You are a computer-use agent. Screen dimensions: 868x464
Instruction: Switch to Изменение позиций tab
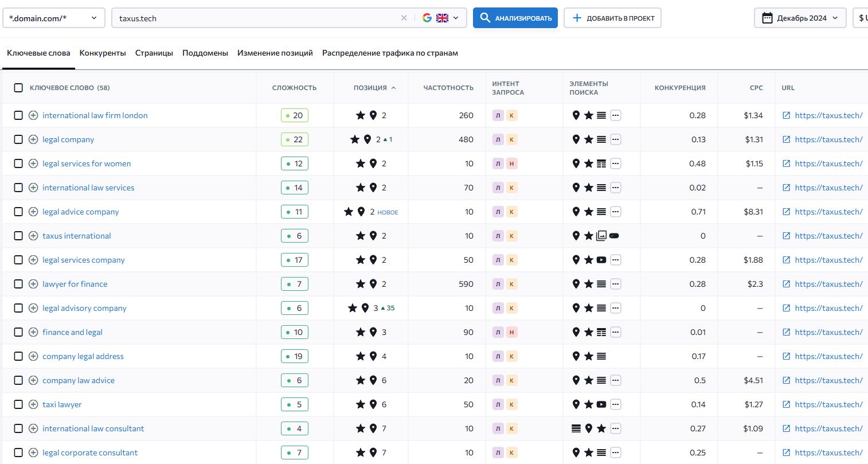click(275, 53)
